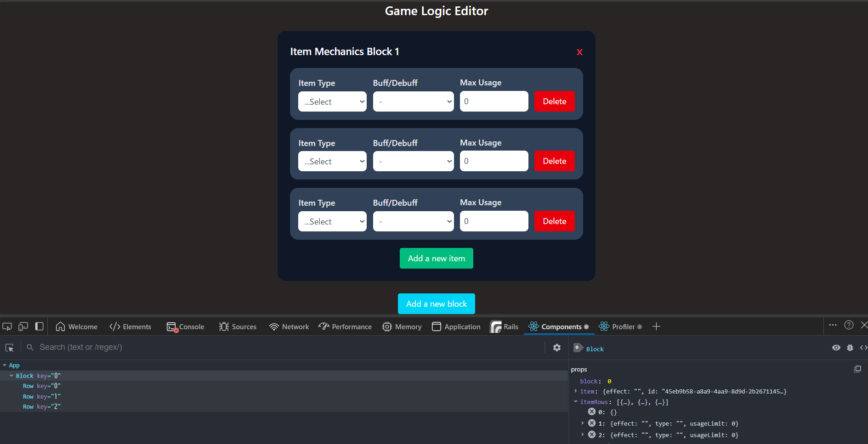Open the Memory tab

coord(402,326)
